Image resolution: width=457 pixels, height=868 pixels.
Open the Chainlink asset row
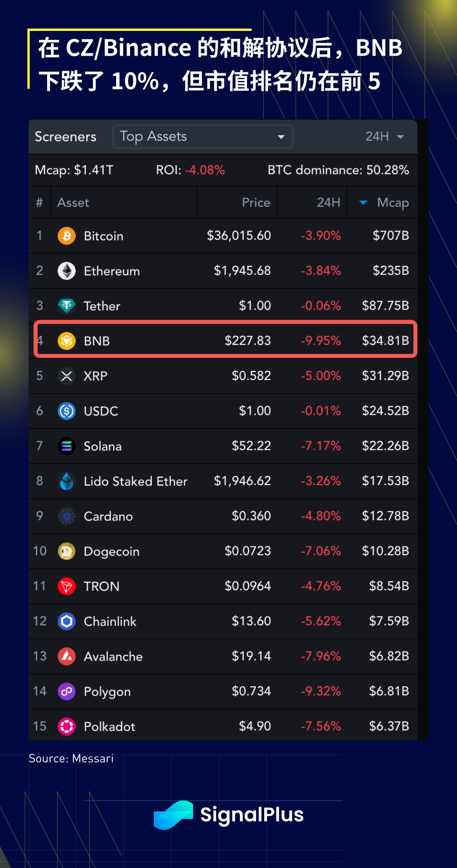[x=223, y=621]
